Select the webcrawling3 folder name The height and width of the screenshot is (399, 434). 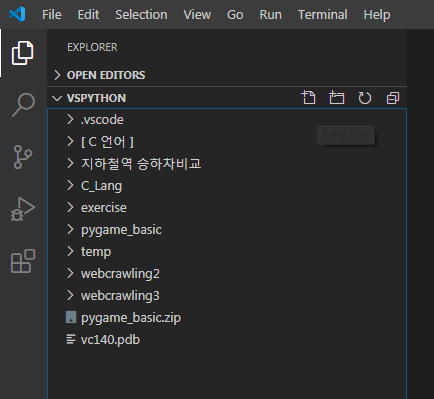[x=120, y=296]
